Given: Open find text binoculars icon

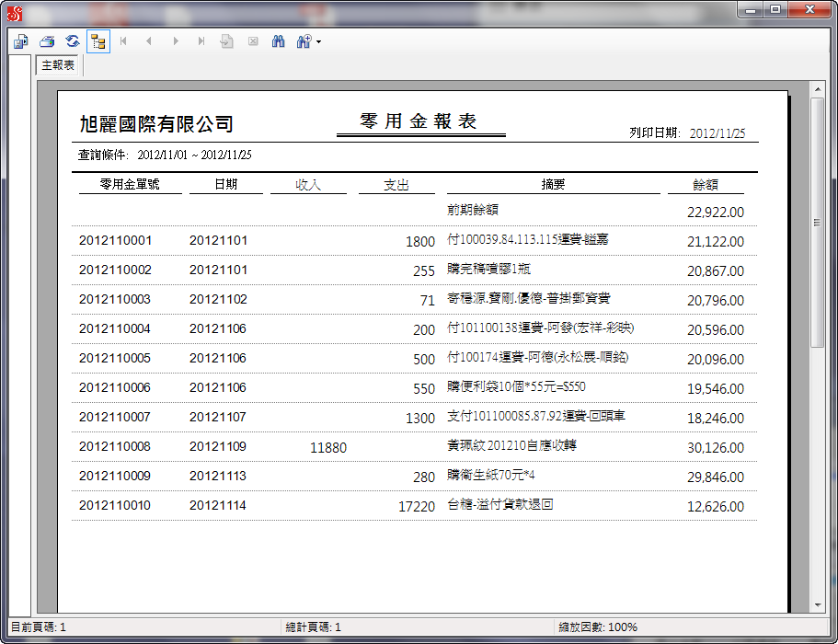Looking at the screenshot, I should 279,41.
